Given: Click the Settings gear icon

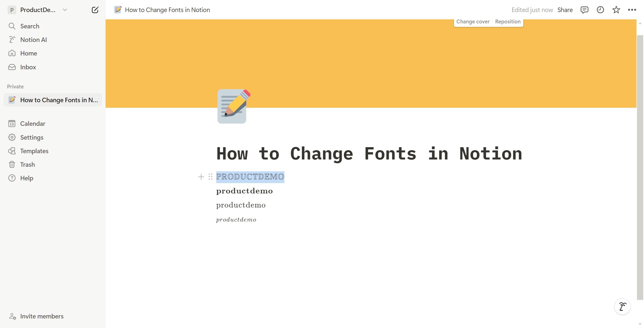Looking at the screenshot, I should (12, 137).
